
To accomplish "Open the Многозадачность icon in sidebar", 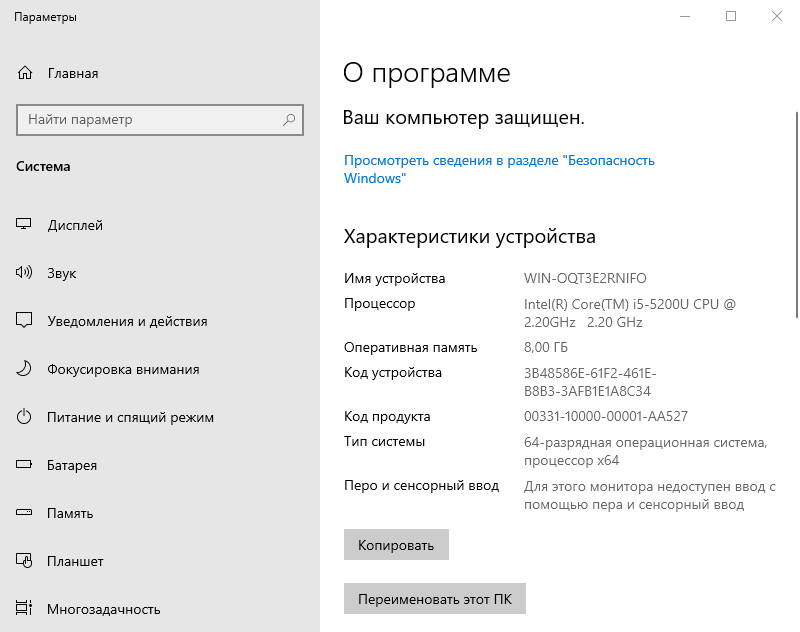I will pos(25,610).
